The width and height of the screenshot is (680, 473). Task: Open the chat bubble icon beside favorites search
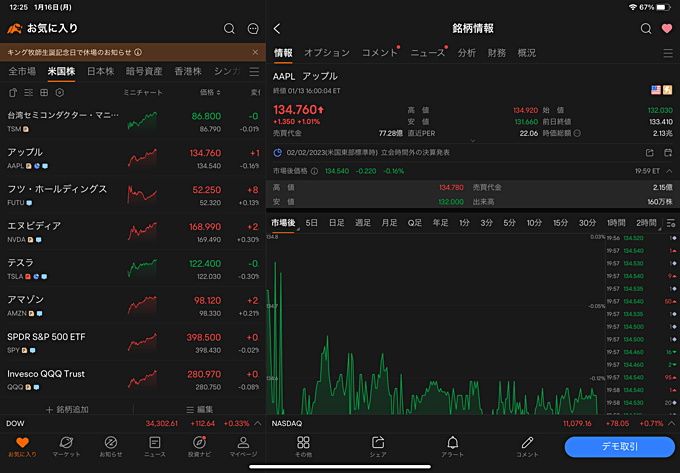(x=253, y=29)
